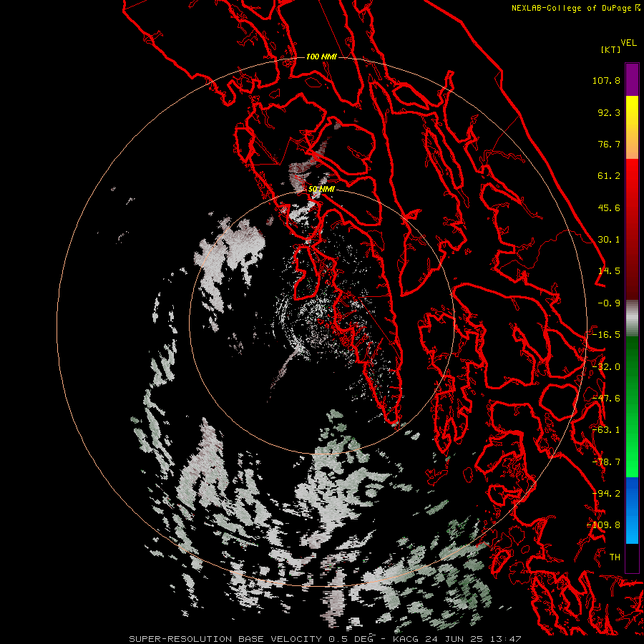Screen dimensions: 644x644
Task: Pick the blue segment of the velocity color bar
Action: tap(632, 510)
